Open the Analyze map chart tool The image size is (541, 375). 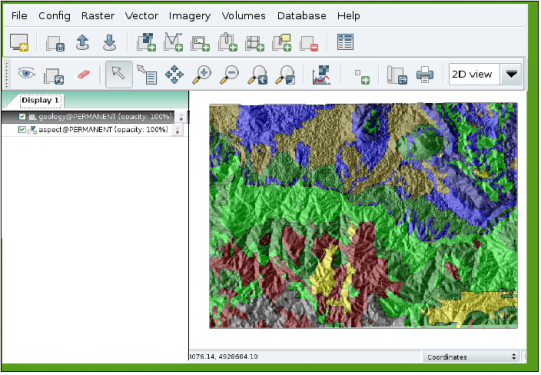(321, 75)
